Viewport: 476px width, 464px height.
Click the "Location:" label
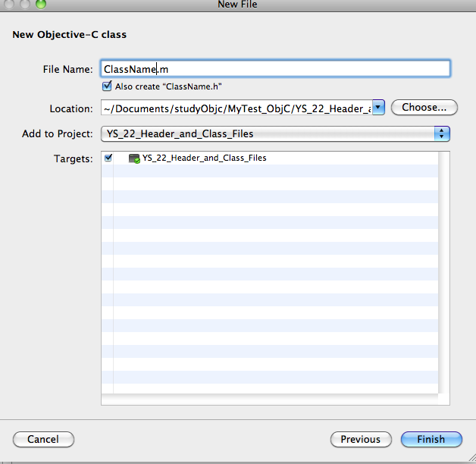coord(71,108)
